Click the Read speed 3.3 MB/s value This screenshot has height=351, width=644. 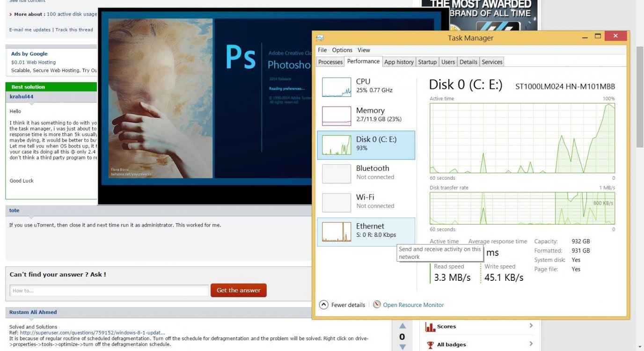[x=452, y=278]
